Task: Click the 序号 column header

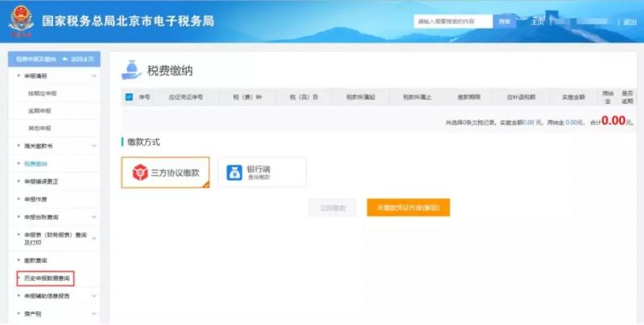Action: point(144,97)
